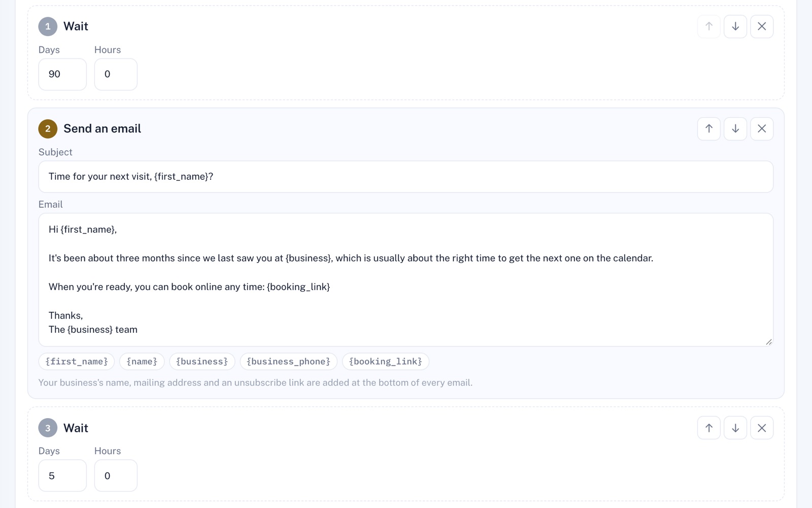This screenshot has width=812, height=508.
Task: Edit the Hours field in step 1
Action: click(x=116, y=74)
